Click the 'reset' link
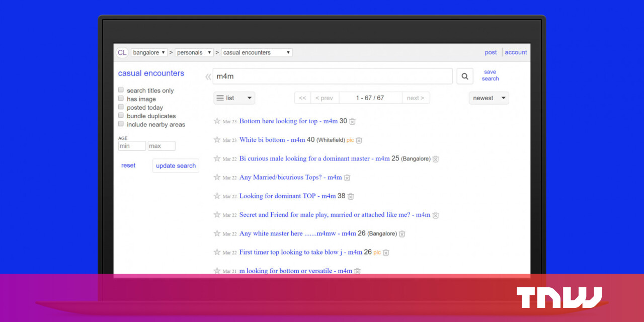The height and width of the screenshot is (322, 644). coord(128,166)
